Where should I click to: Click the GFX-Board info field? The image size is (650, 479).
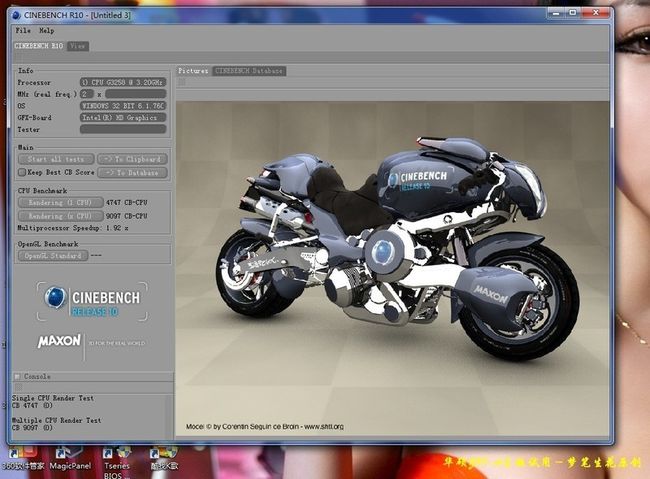coord(123,118)
